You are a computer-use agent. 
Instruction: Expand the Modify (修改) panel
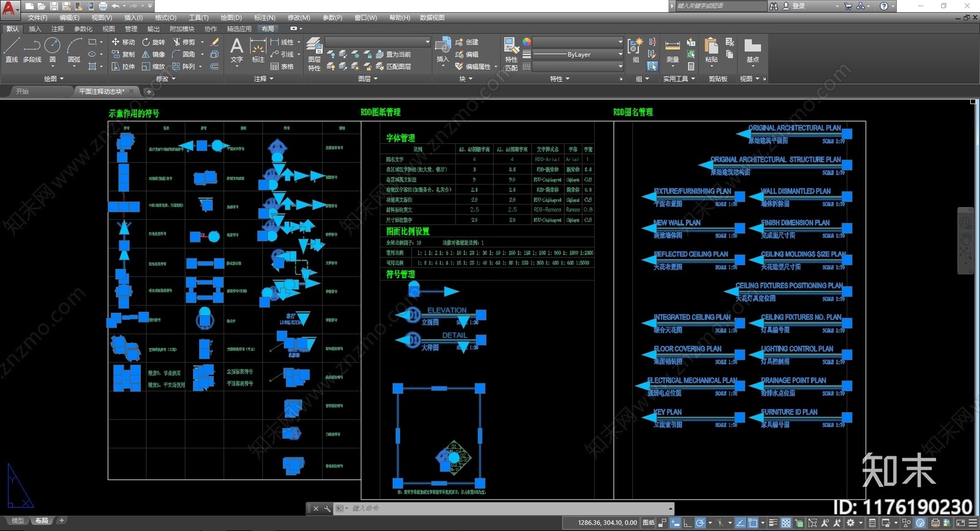pyautogui.click(x=166, y=78)
